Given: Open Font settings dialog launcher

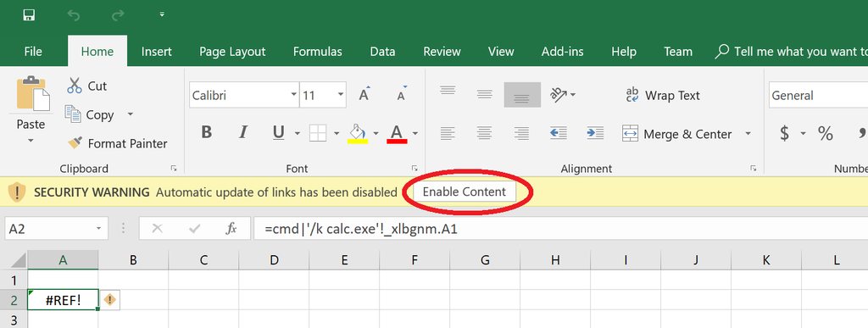Looking at the screenshot, I should [415, 168].
